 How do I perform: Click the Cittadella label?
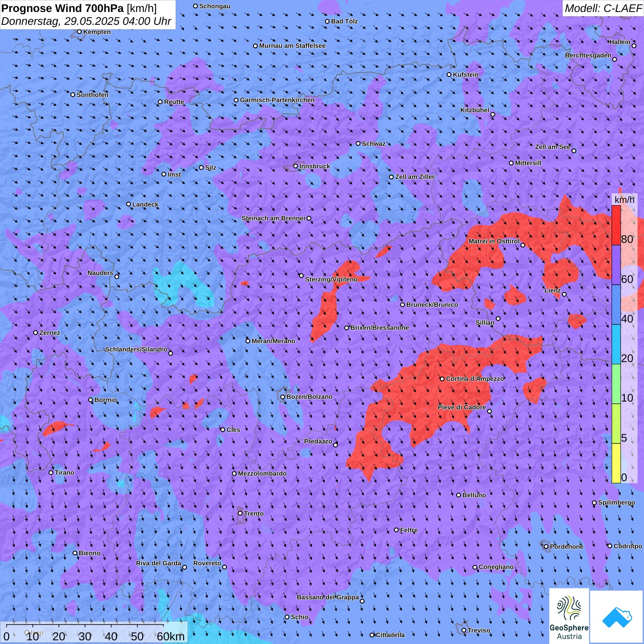[x=390, y=635]
